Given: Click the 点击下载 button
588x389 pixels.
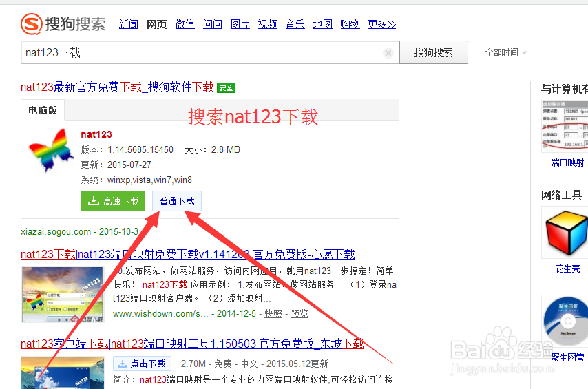Looking at the screenshot, I should (142, 364).
